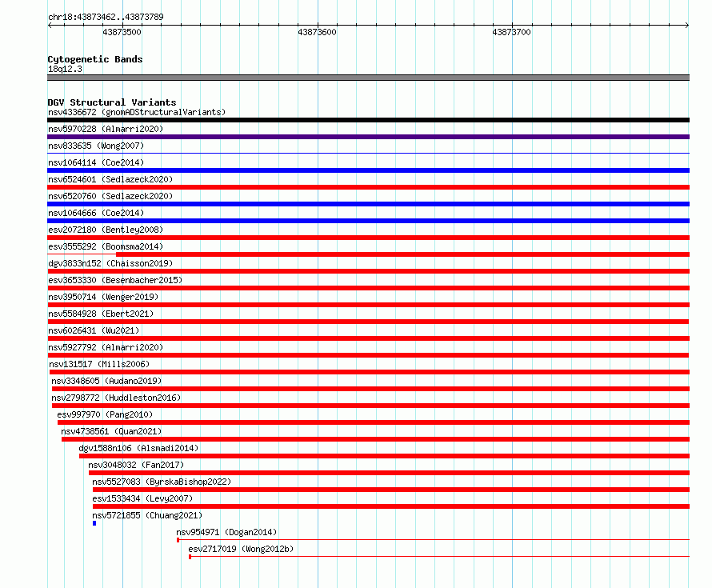Click the nsv1064666 (Coe2014) label
This screenshot has width=712, height=588.
point(96,213)
